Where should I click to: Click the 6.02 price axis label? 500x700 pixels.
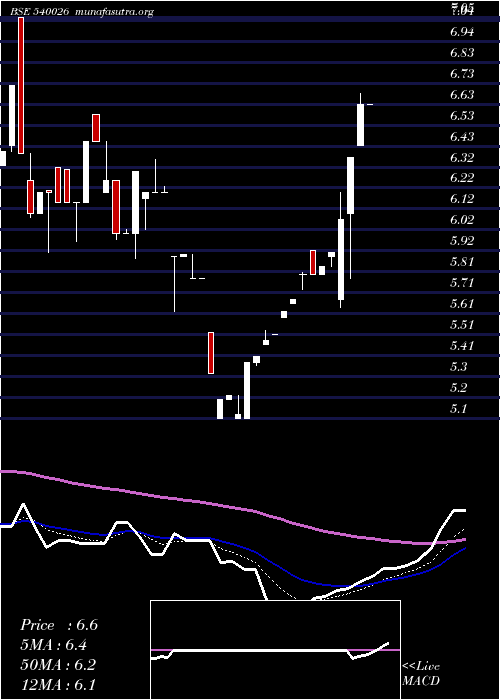pyautogui.click(x=462, y=220)
